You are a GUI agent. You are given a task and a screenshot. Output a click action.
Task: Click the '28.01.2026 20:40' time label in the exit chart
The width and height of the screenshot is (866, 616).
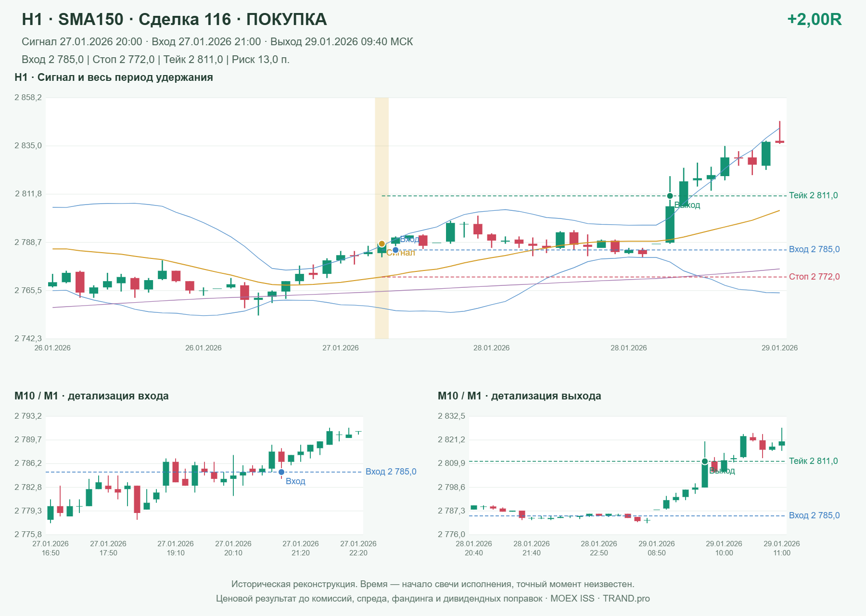(474, 548)
